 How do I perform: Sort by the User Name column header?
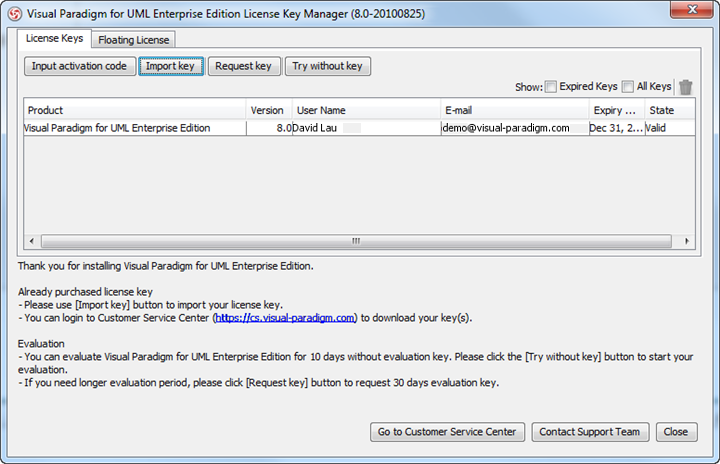click(x=366, y=110)
